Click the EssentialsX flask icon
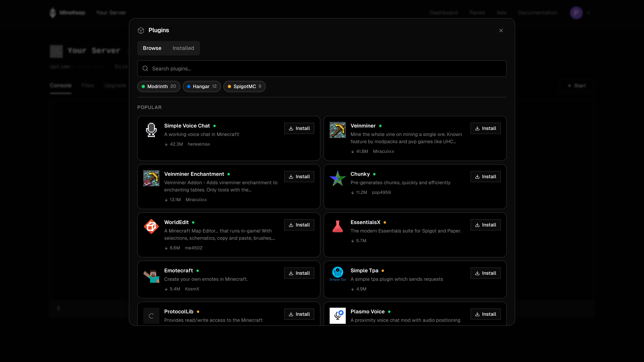The image size is (644, 362). coord(337,226)
